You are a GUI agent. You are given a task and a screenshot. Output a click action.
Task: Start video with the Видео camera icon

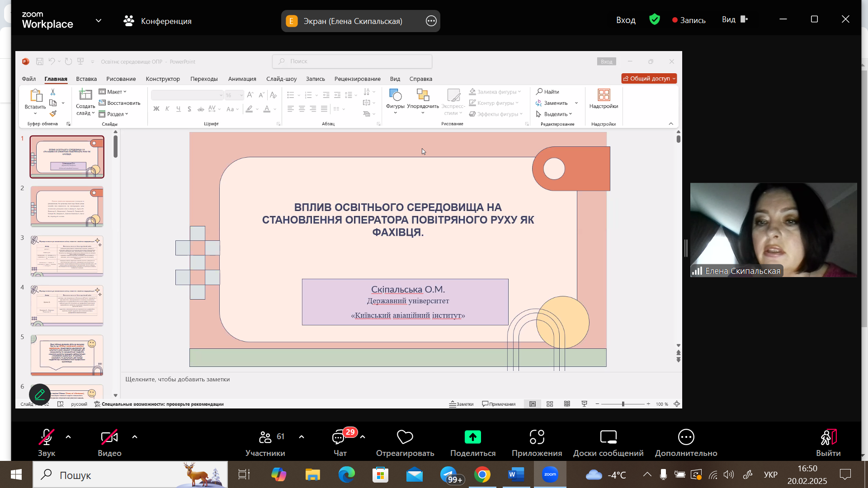pyautogui.click(x=109, y=437)
